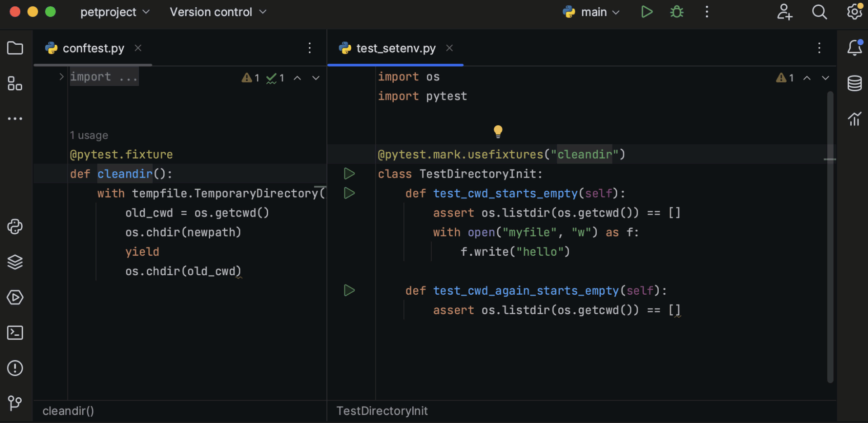This screenshot has height=423, width=868.
Task: Start debugging using the bug icon
Action: (676, 12)
